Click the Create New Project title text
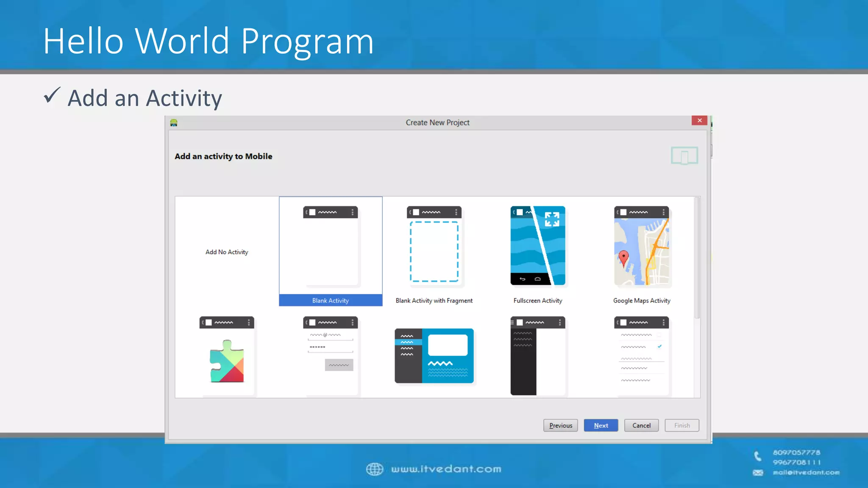This screenshot has height=488, width=868. (x=437, y=122)
